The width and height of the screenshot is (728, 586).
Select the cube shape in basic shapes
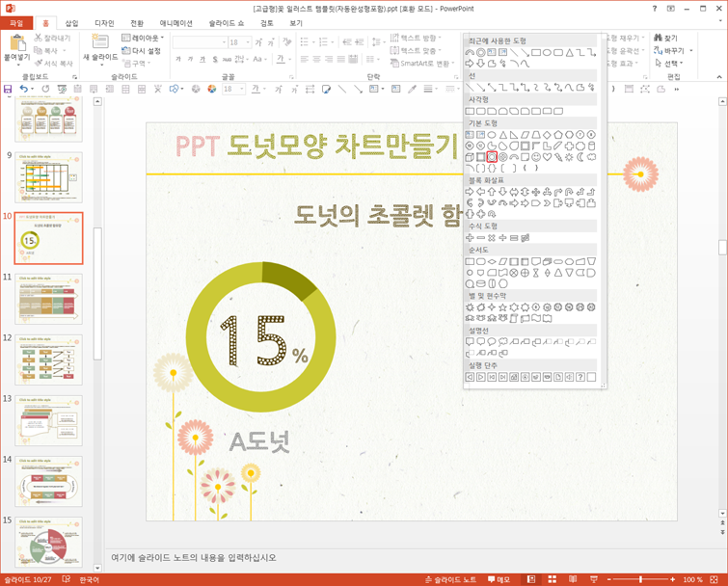(470, 157)
